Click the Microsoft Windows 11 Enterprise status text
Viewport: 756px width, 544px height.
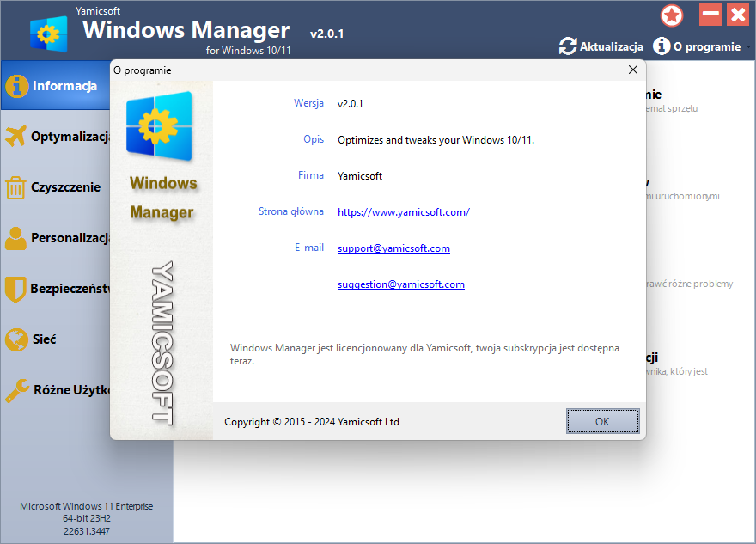point(86,506)
